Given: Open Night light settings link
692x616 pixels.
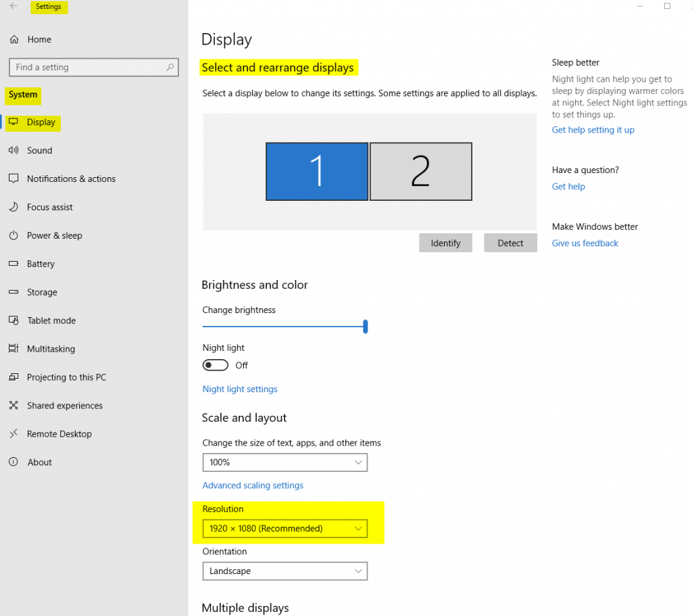Looking at the screenshot, I should point(240,389).
